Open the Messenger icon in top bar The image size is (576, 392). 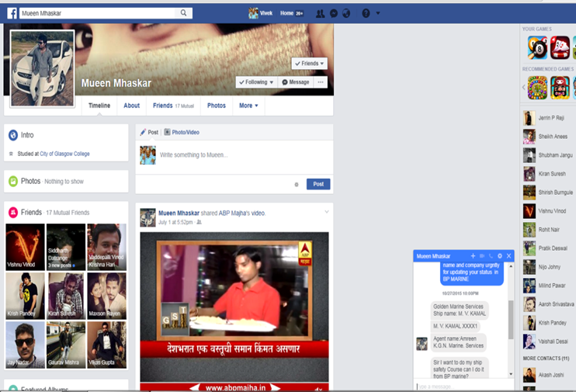(334, 14)
